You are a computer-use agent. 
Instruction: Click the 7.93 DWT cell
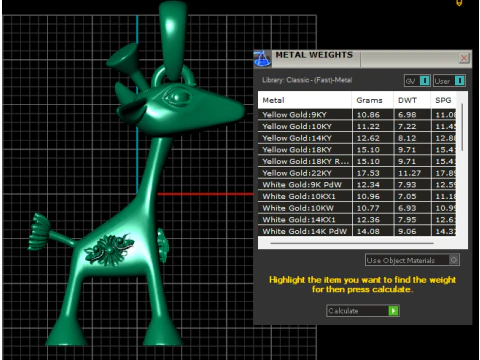(x=412, y=185)
